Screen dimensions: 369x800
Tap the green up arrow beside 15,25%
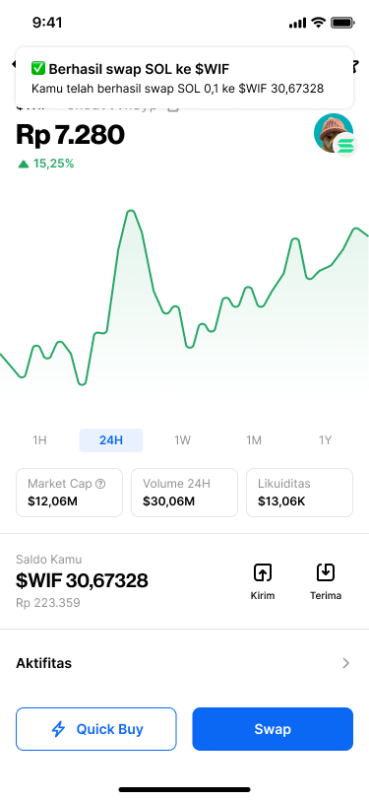tap(23, 164)
